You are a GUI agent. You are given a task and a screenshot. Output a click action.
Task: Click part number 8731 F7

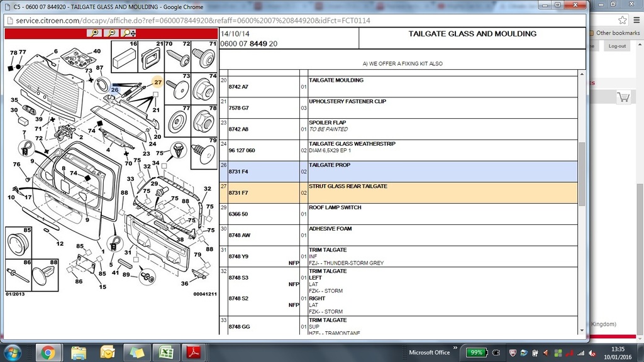pos(238,192)
